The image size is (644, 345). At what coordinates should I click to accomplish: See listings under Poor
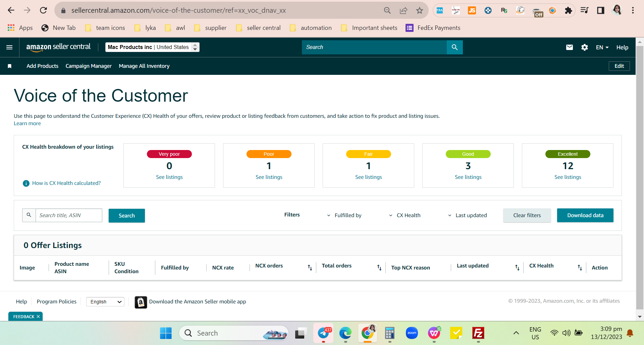(x=269, y=177)
